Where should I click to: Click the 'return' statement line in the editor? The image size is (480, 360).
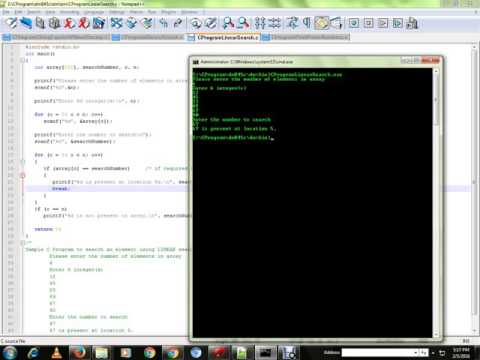click(48, 229)
